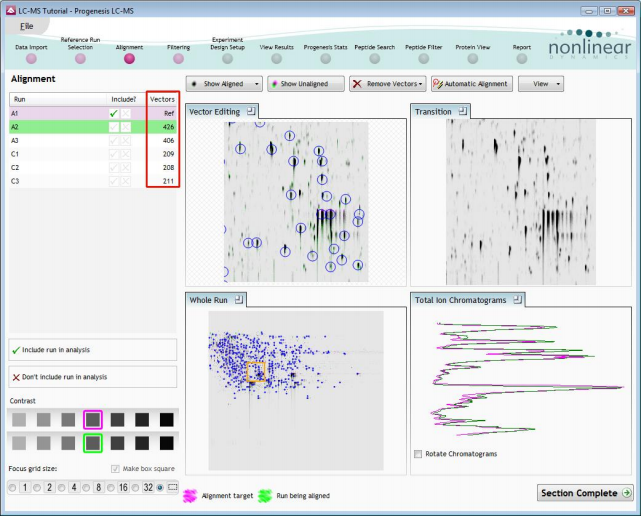The height and width of the screenshot is (516, 641).
Task: Choose the lightest magenta-row contrast swatch
Action: pyautogui.click(x=19, y=420)
